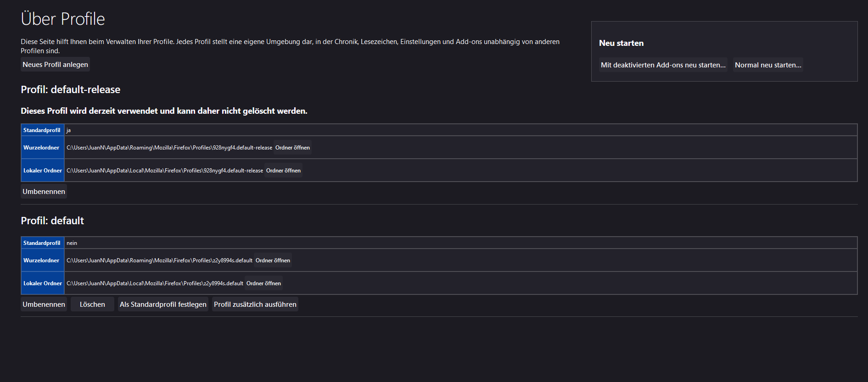Click the z2y8994s.default Roaming path text
This screenshot has width=868, height=382.
[x=159, y=260]
